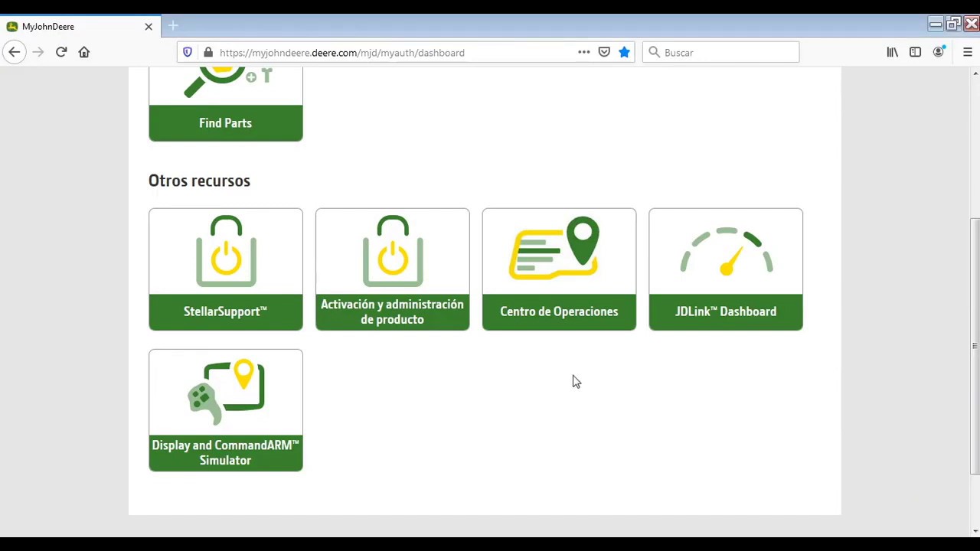The height and width of the screenshot is (551, 980).
Task: Click the product activation padlock icon
Action: click(393, 251)
